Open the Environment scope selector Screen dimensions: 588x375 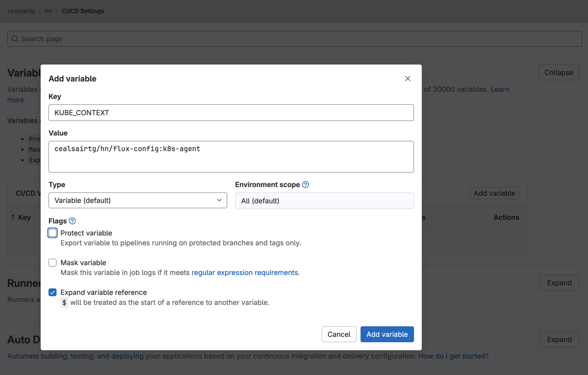pyautogui.click(x=324, y=201)
